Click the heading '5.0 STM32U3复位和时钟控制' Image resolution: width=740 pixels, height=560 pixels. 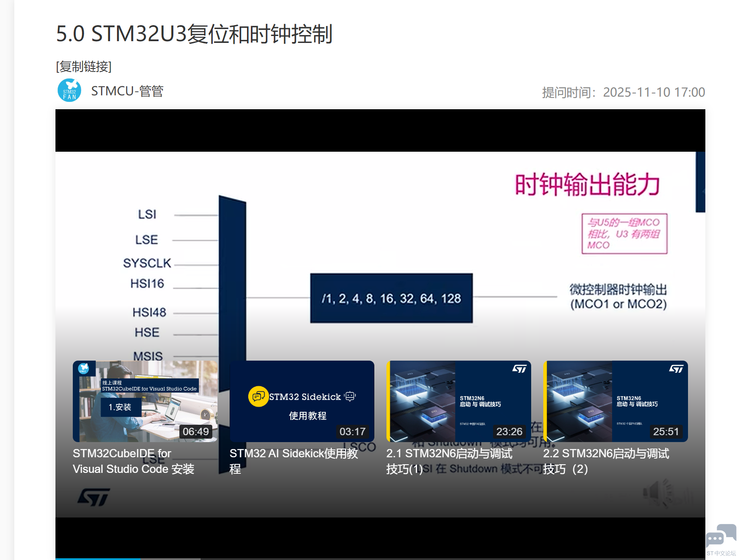(x=194, y=34)
